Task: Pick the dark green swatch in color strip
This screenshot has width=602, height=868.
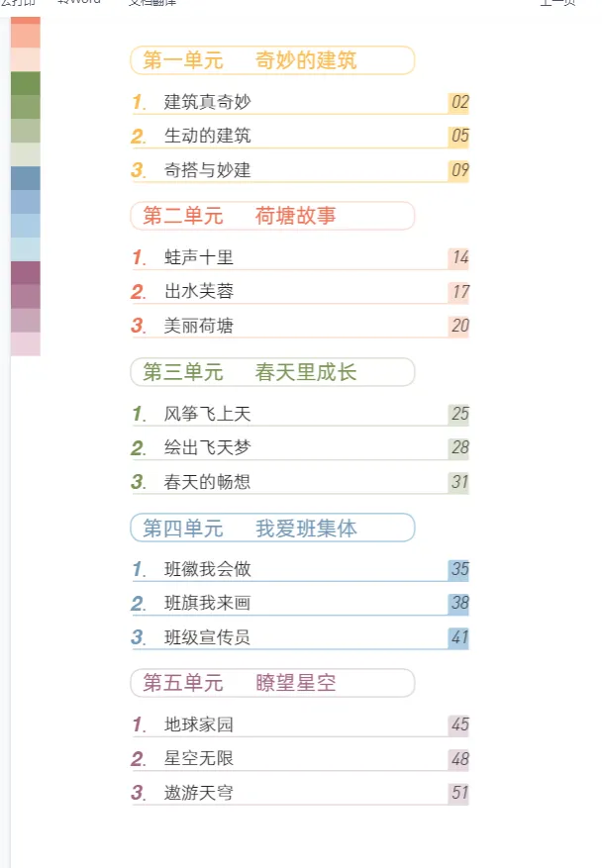Action: tap(26, 83)
